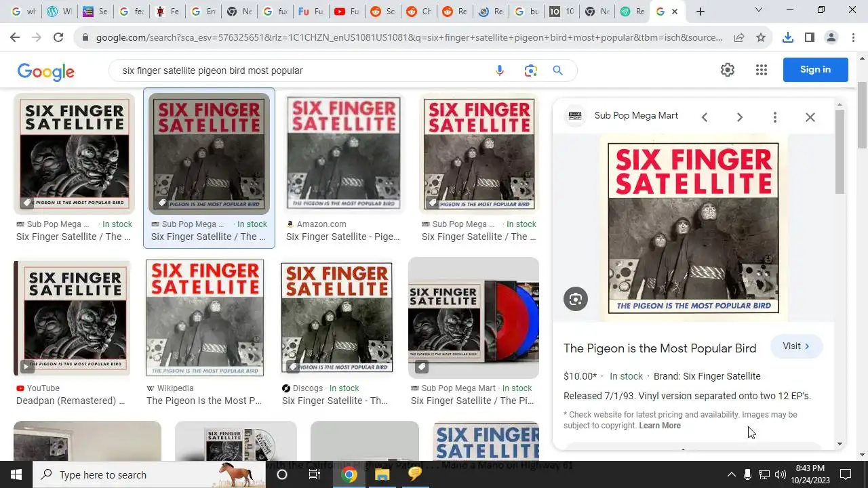Open colored vinyl records image result
868x488 pixels.
point(473,317)
